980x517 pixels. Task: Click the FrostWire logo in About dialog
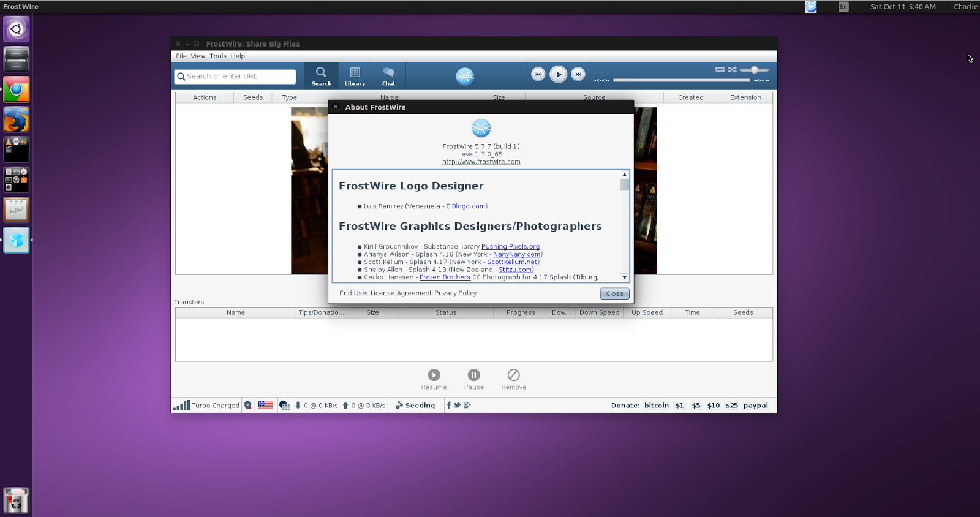click(481, 128)
